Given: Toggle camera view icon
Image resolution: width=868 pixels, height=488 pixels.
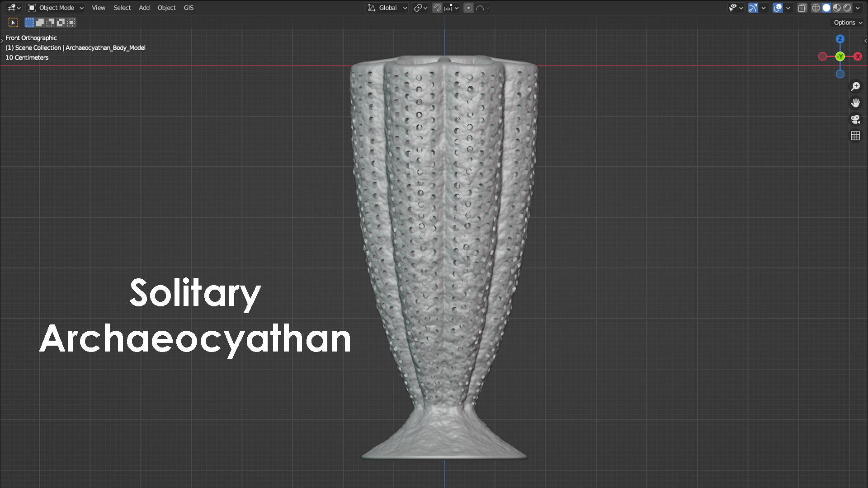Looking at the screenshot, I should point(855,119).
